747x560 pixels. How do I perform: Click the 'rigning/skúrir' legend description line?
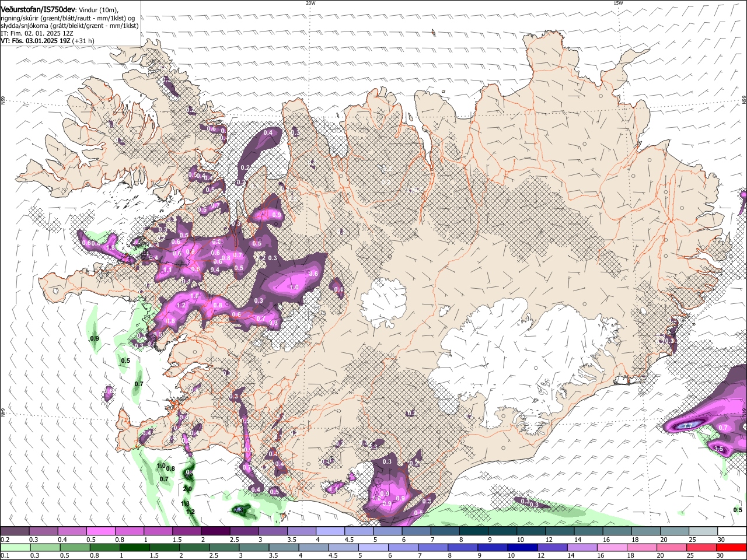[68, 17]
